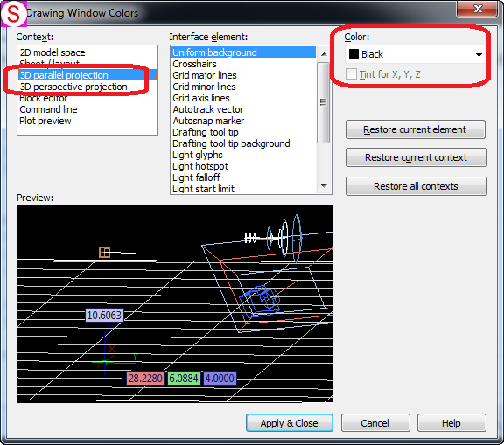The image size is (504, 445).
Task: Select Grid major lines element
Action: point(243,75)
